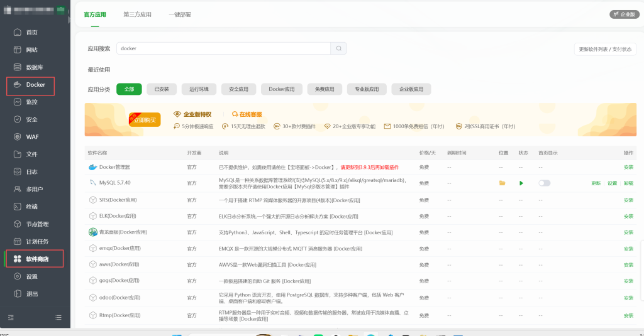The image size is (644, 336).
Task: Open the sidebar menu list icon at bottom
Action: [x=58, y=317]
